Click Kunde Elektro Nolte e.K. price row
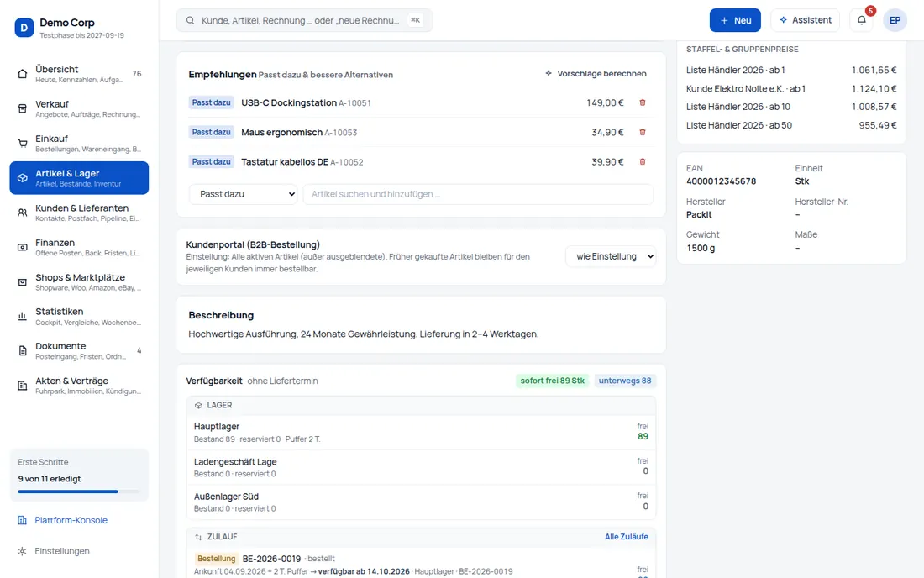Screen dimensions: 924x578 pos(791,88)
